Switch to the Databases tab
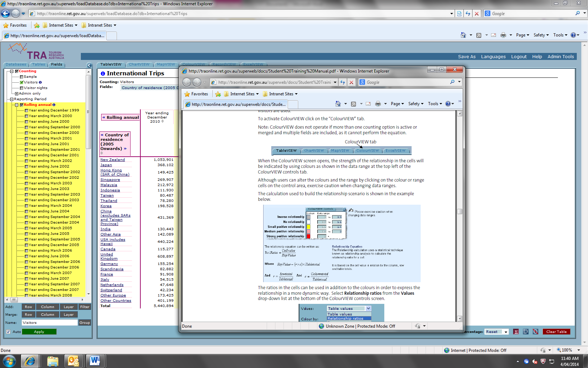Screen dimensions: 588x368 (16, 64)
